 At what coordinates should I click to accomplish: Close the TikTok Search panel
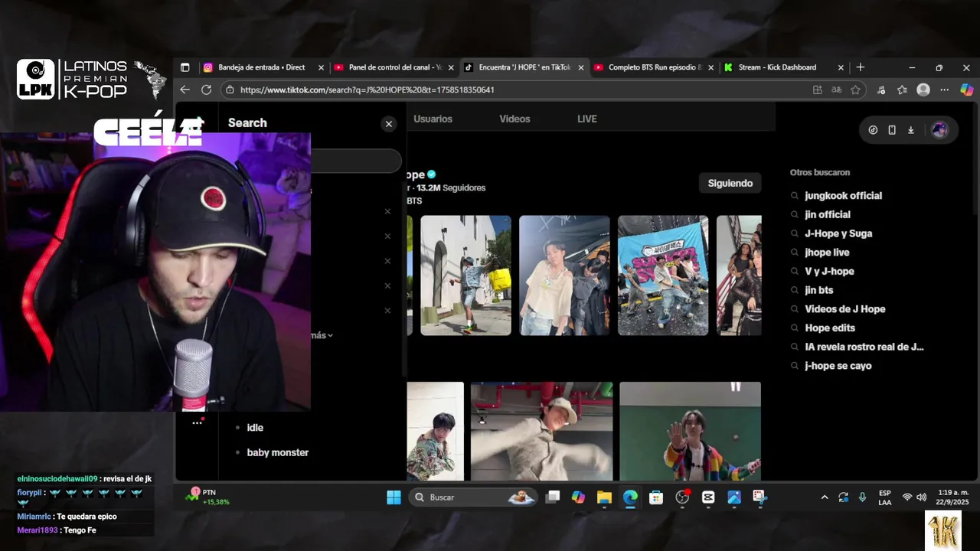389,124
